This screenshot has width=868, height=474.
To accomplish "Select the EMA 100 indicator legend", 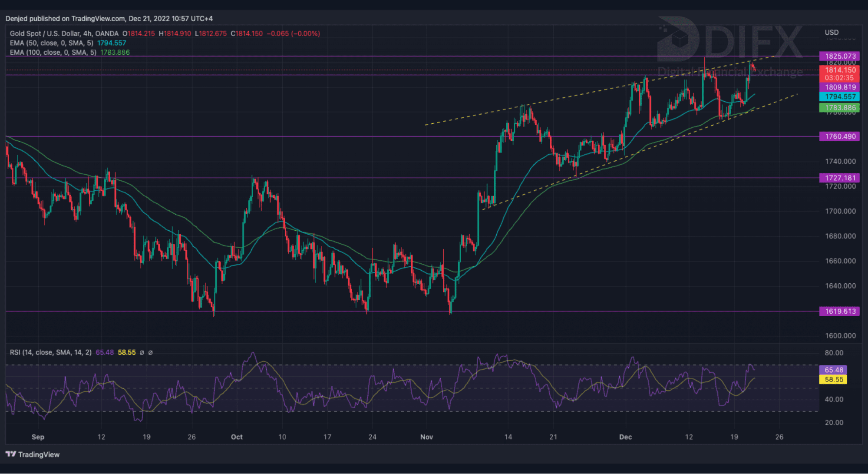I will pyautogui.click(x=53, y=53).
